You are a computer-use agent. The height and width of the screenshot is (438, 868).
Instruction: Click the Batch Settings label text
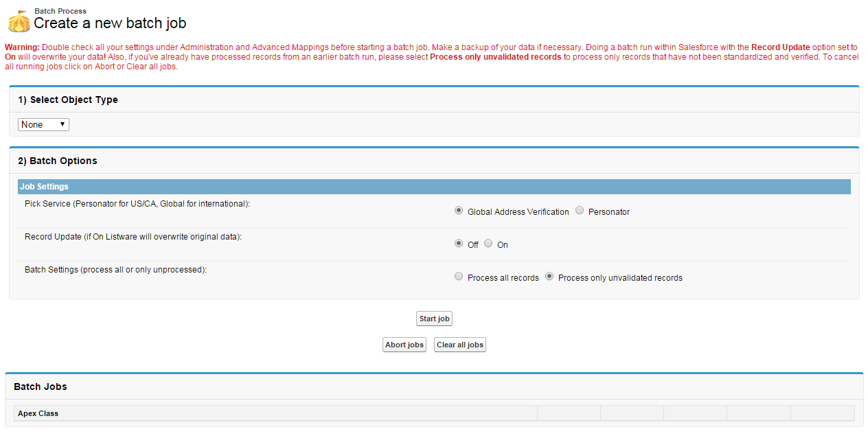pyautogui.click(x=115, y=270)
